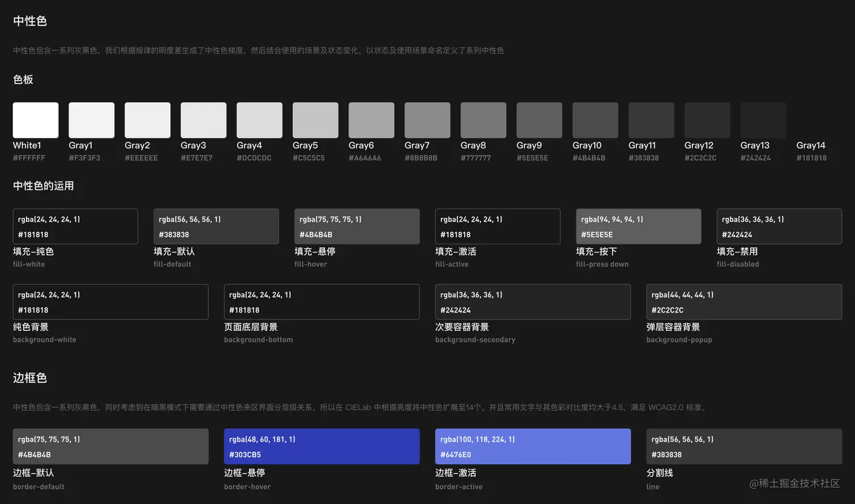Click the Gray13 name label
This screenshot has width=855, height=504.
[x=755, y=146]
